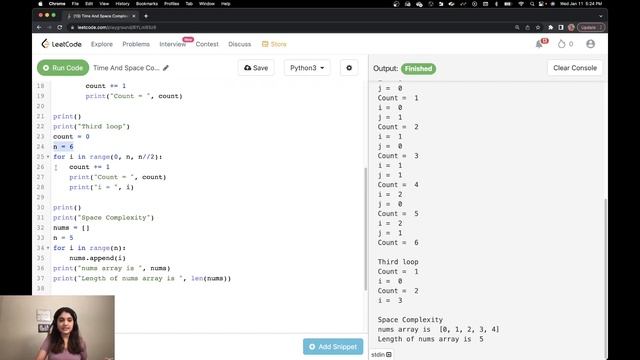Clear the output console
640x360 pixels.
coord(575,68)
